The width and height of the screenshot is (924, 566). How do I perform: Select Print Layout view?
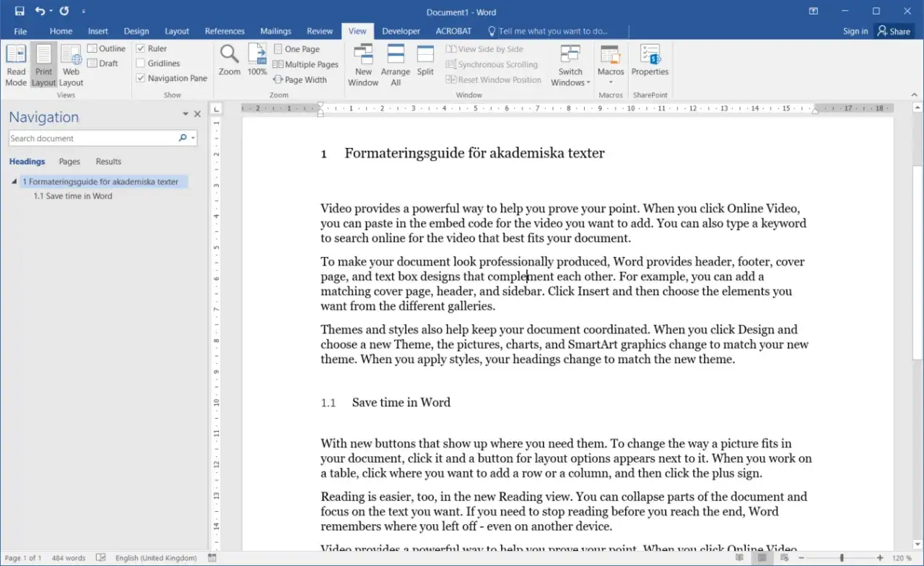(44, 65)
